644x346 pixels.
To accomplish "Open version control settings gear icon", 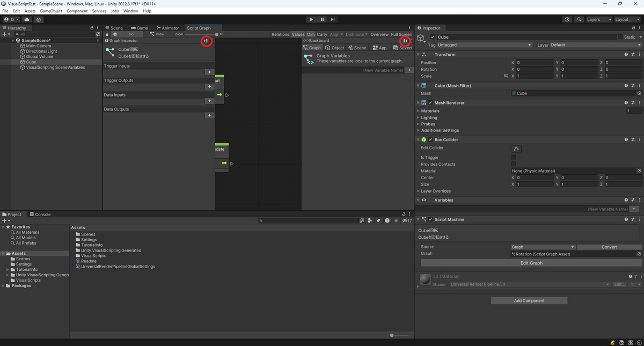I will point(39,19).
